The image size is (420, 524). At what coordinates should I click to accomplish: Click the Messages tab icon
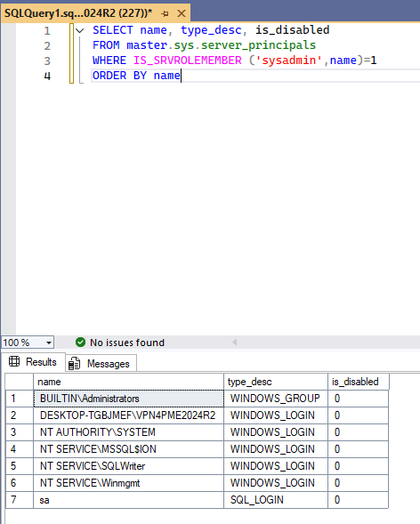point(74,364)
